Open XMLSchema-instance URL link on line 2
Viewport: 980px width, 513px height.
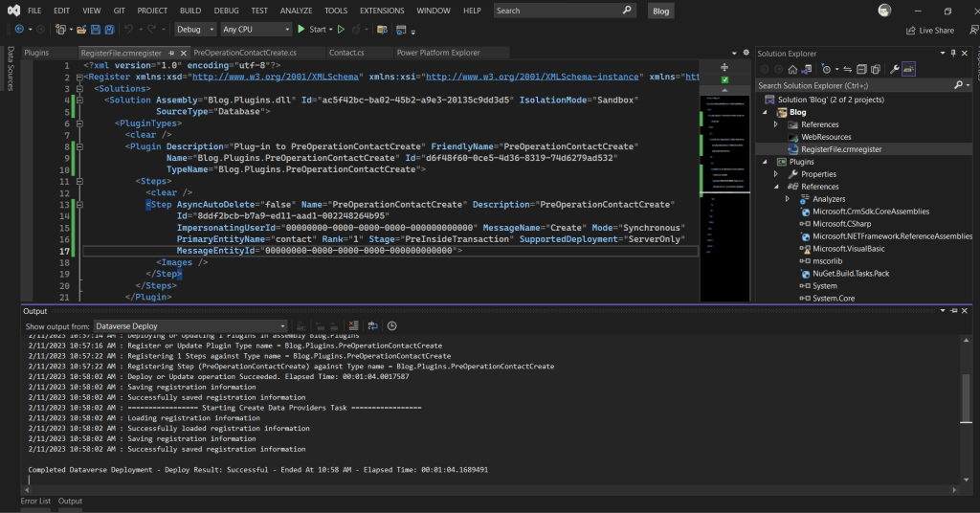532,77
